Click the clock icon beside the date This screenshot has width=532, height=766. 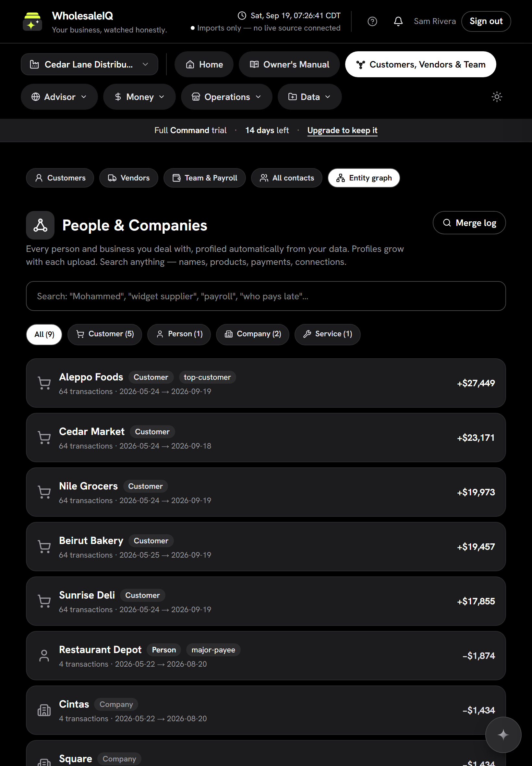tap(242, 16)
